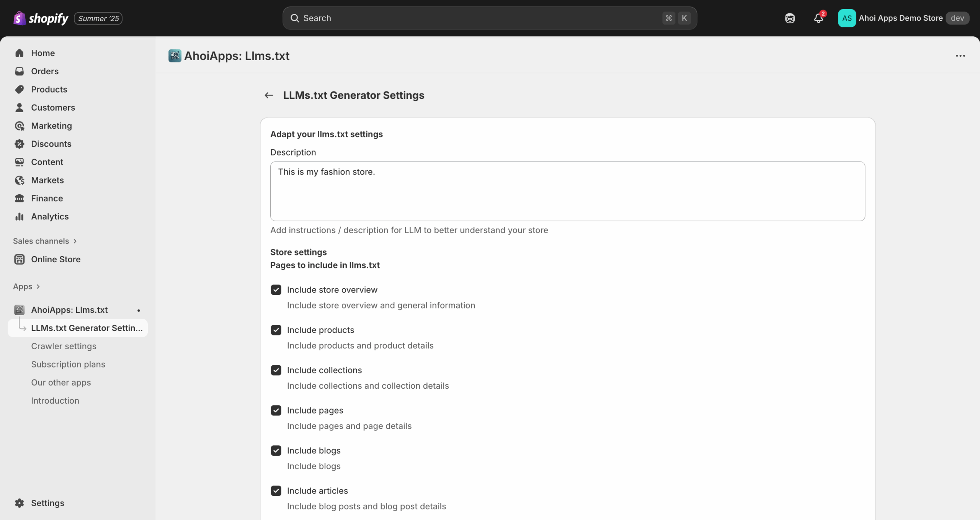Screen dimensions: 980x520
Task: Uncheck Include articles
Action: (x=276, y=491)
